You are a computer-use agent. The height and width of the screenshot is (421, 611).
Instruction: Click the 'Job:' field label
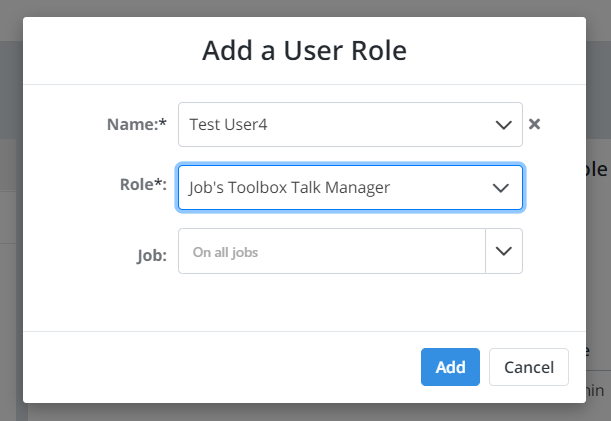point(152,256)
